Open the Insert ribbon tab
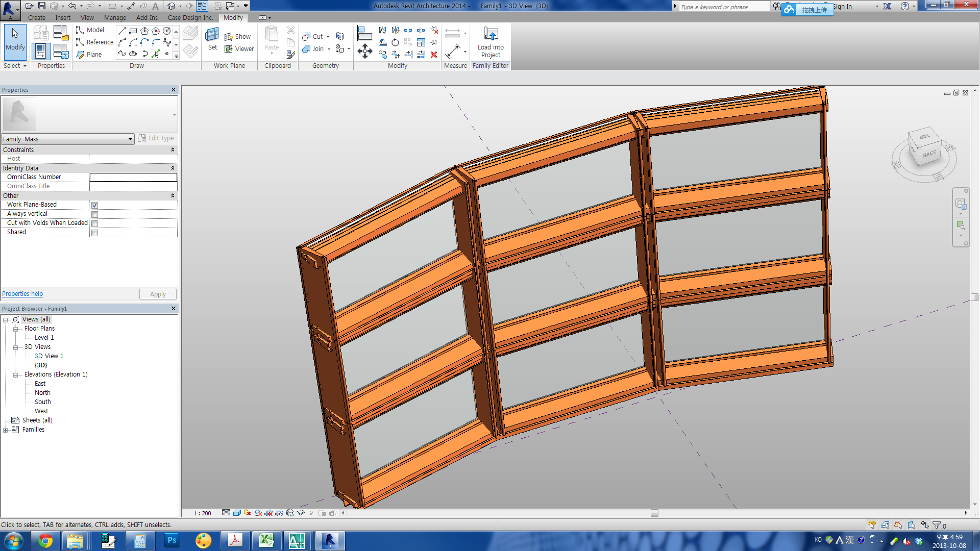 (x=63, y=17)
